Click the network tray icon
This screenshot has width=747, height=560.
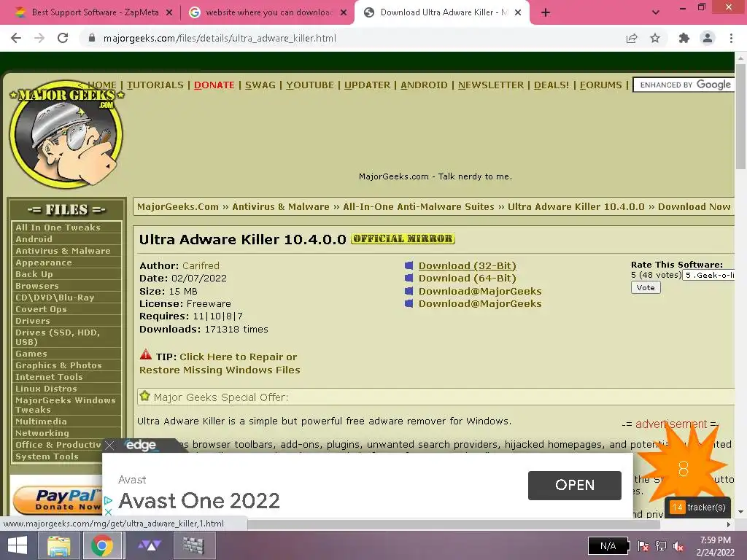pos(661,546)
